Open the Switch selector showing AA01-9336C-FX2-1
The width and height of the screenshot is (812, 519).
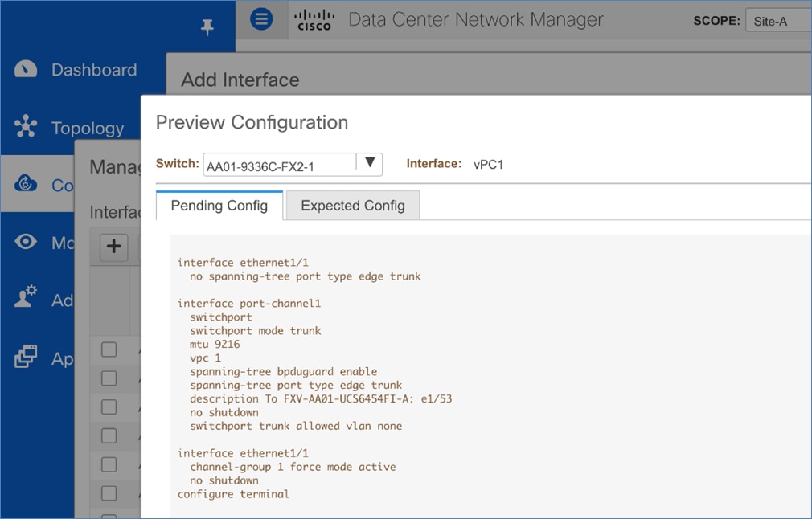click(293, 165)
